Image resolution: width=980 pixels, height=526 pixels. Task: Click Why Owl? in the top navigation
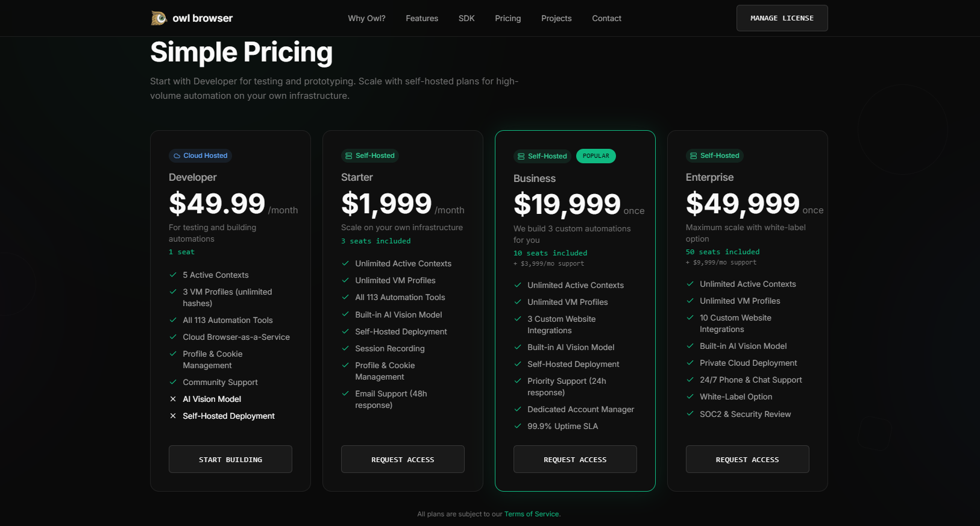point(366,18)
